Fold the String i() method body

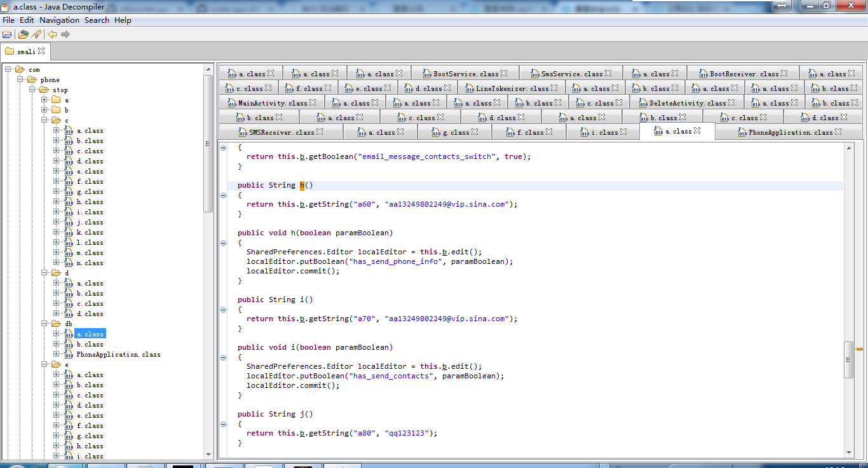coord(223,310)
